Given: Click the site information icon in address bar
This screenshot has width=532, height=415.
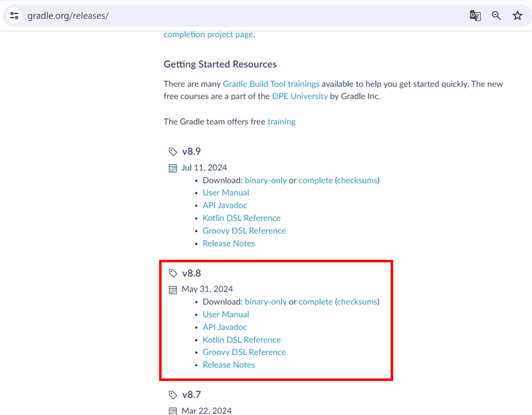Looking at the screenshot, I should coord(14,16).
